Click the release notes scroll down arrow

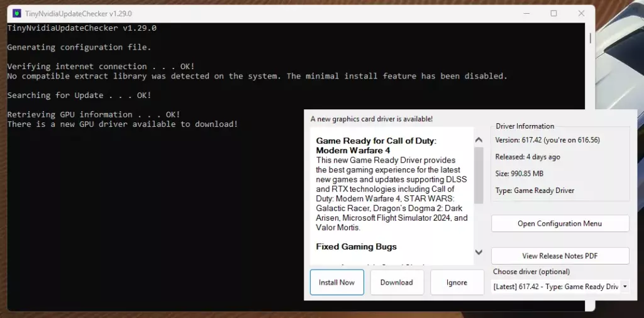pos(479,251)
